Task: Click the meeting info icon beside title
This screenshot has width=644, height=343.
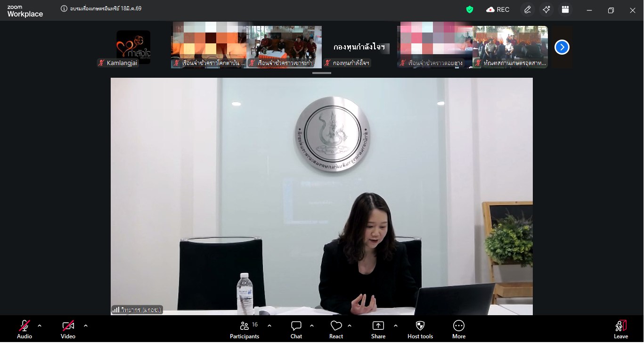Action: click(64, 8)
